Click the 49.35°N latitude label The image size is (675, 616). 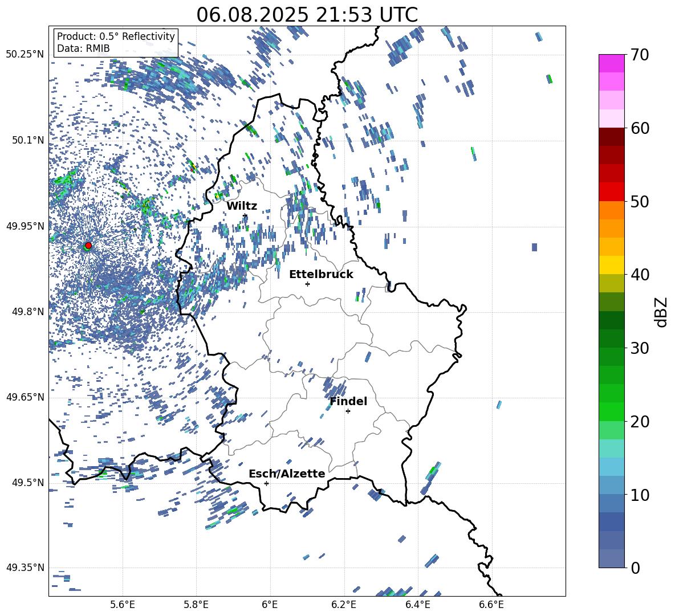pyautogui.click(x=25, y=568)
